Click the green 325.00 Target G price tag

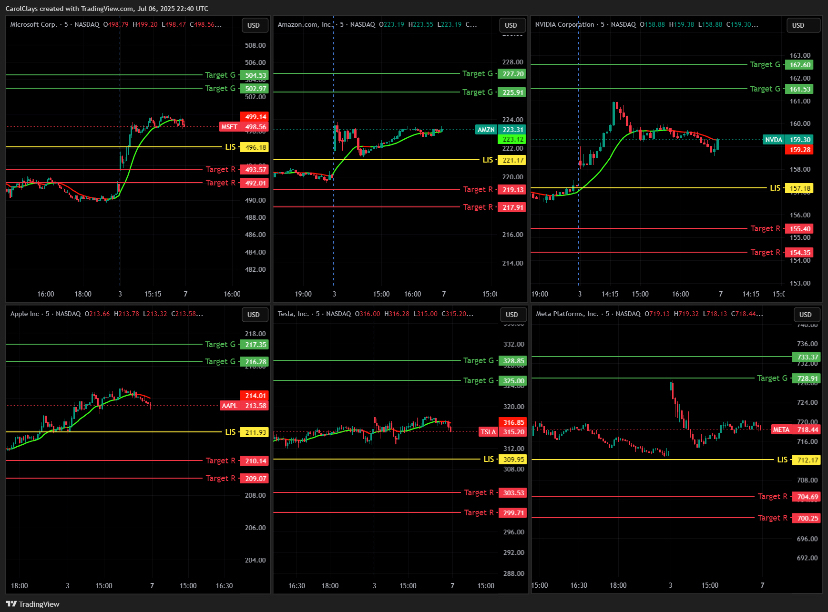(x=513, y=381)
